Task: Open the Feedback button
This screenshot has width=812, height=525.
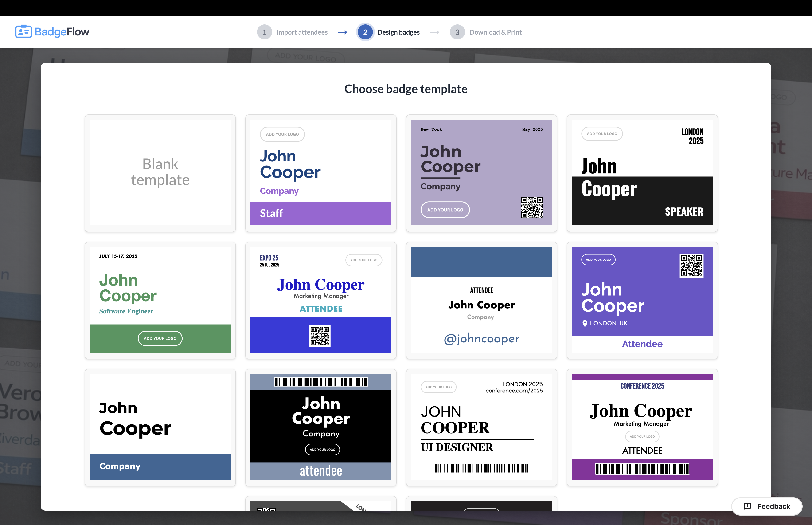Action: [767, 506]
